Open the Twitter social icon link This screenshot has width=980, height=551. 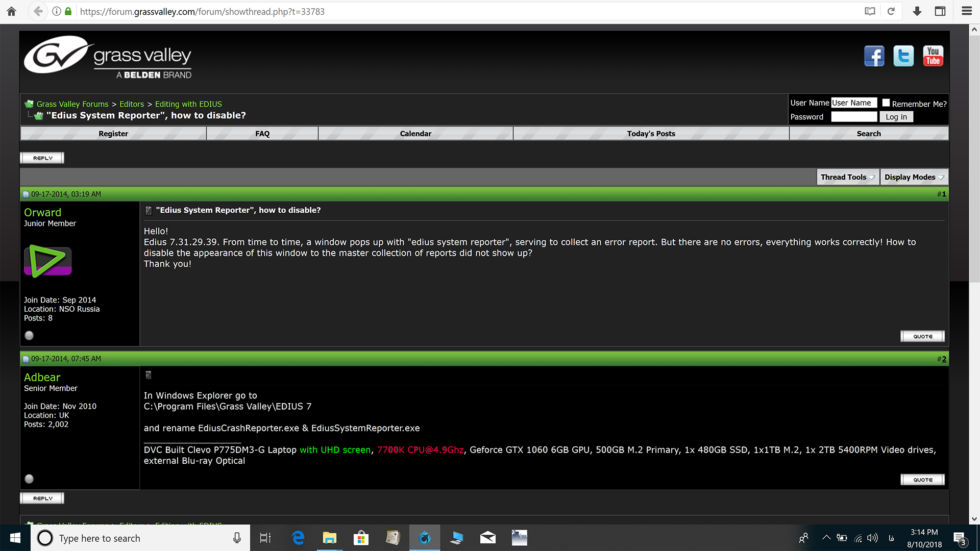point(903,56)
